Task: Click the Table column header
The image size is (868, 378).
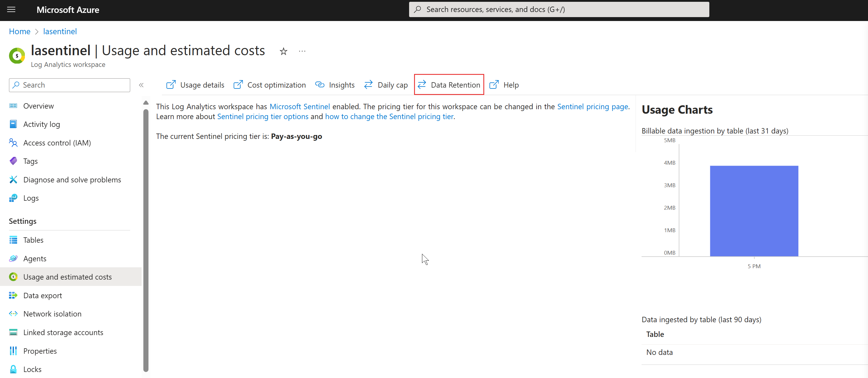Action: click(655, 334)
